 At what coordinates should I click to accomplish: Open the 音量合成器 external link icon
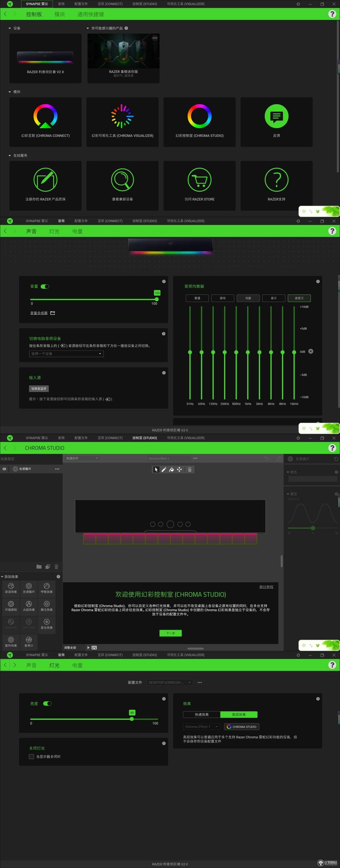pyautogui.click(x=53, y=313)
